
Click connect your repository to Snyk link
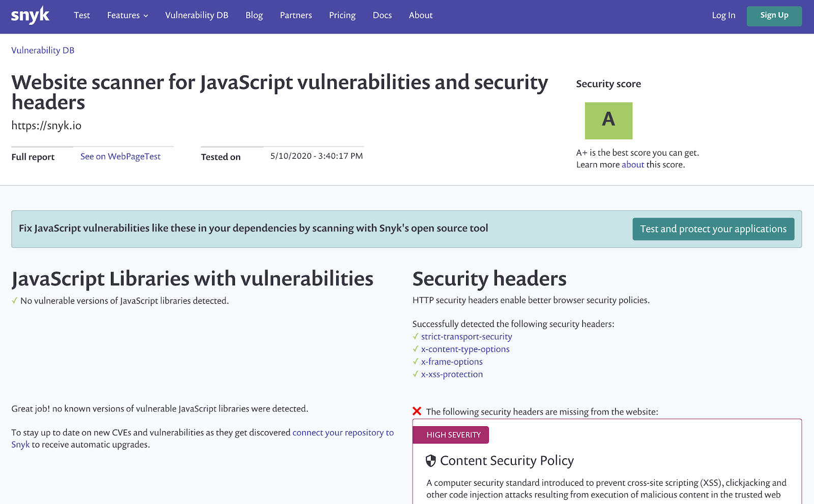click(x=343, y=433)
